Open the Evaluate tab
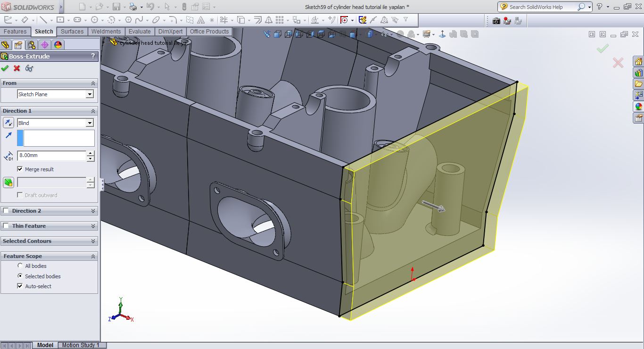The width and height of the screenshot is (644, 349). click(140, 32)
